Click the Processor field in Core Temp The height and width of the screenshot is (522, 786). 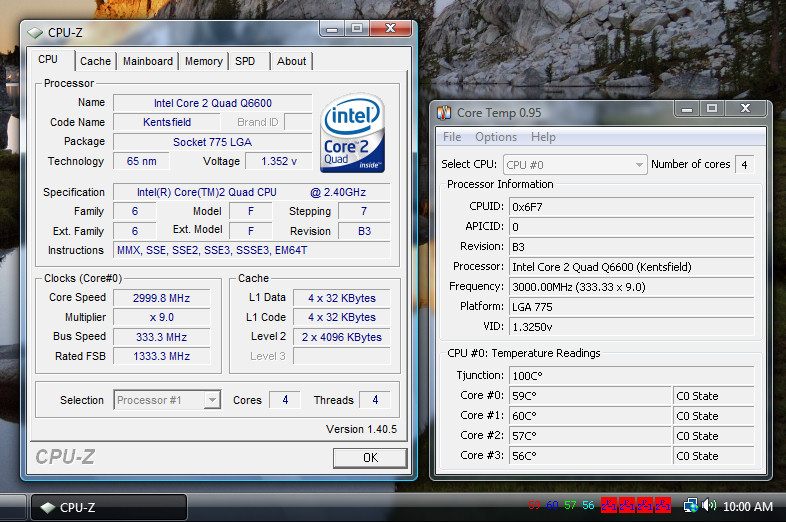pos(632,267)
